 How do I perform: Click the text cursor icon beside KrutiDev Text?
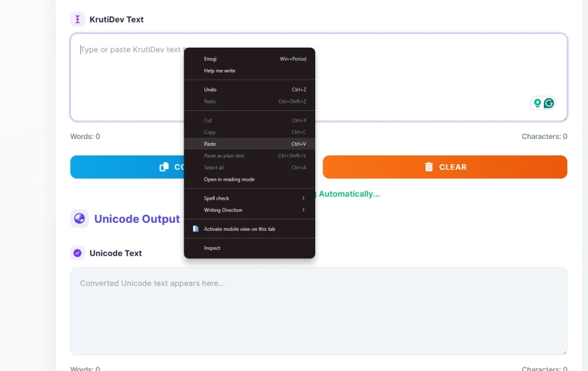pos(78,20)
